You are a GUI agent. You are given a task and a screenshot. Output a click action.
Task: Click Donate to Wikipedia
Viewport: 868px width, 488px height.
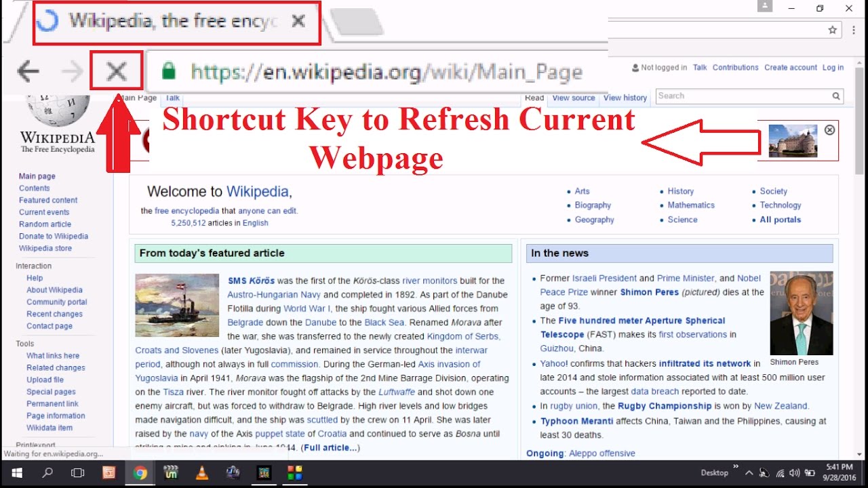[54, 237]
